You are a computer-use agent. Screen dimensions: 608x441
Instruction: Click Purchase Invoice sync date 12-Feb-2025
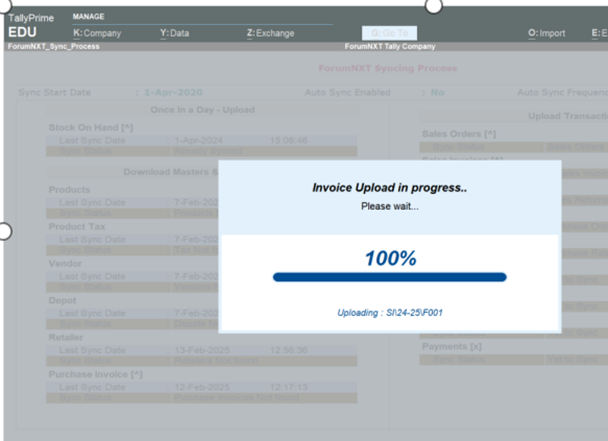pos(202,387)
